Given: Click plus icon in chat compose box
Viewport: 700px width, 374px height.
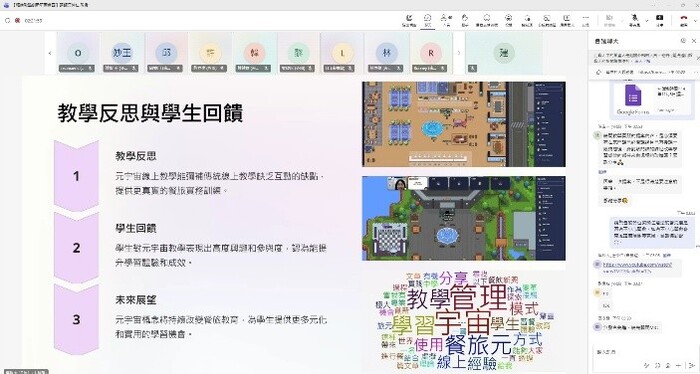Looking at the screenshot, I should 679,366.
